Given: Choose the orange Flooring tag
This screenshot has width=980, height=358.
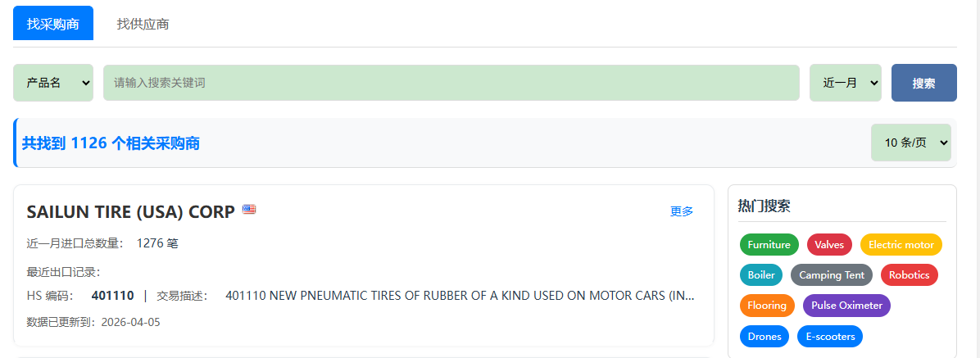Looking at the screenshot, I should click(767, 306).
